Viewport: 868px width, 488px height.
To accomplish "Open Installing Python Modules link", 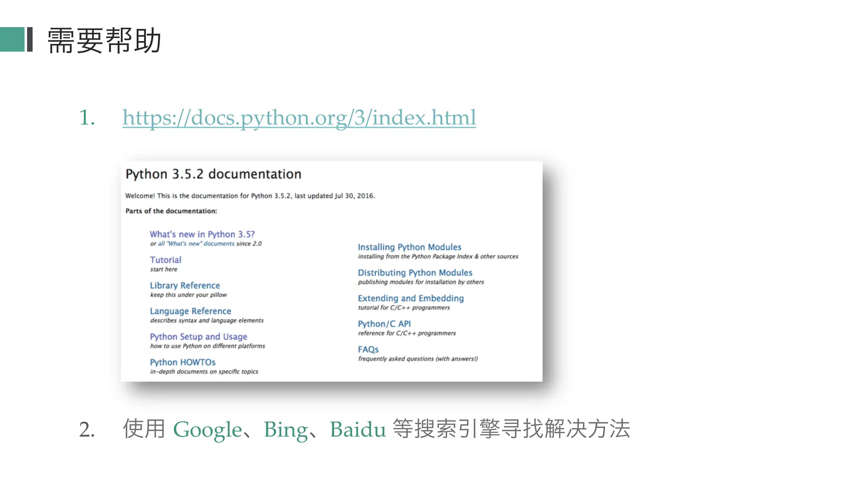I will click(409, 247).
